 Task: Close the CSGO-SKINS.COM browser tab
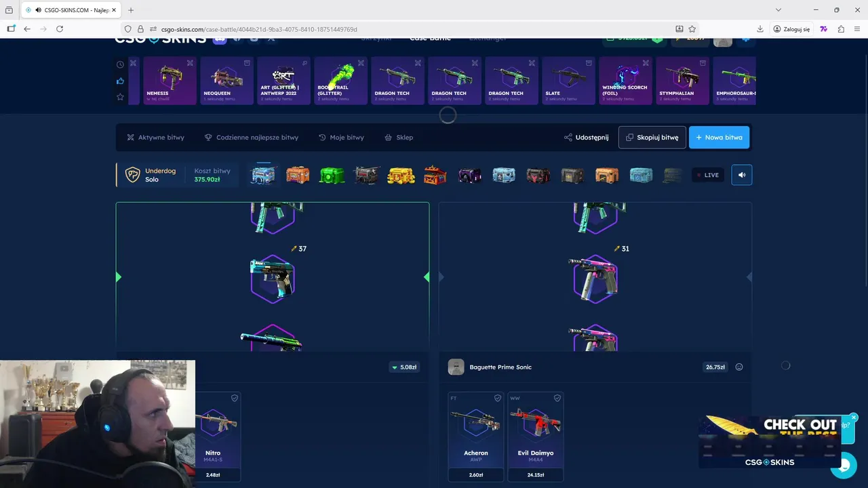(x=113, y=10)
